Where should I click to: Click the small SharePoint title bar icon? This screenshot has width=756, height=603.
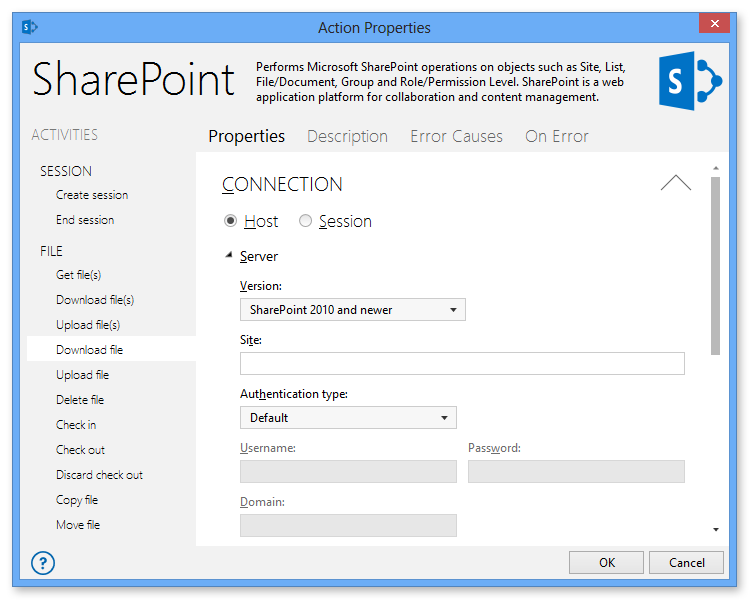(x=30, y=27)
